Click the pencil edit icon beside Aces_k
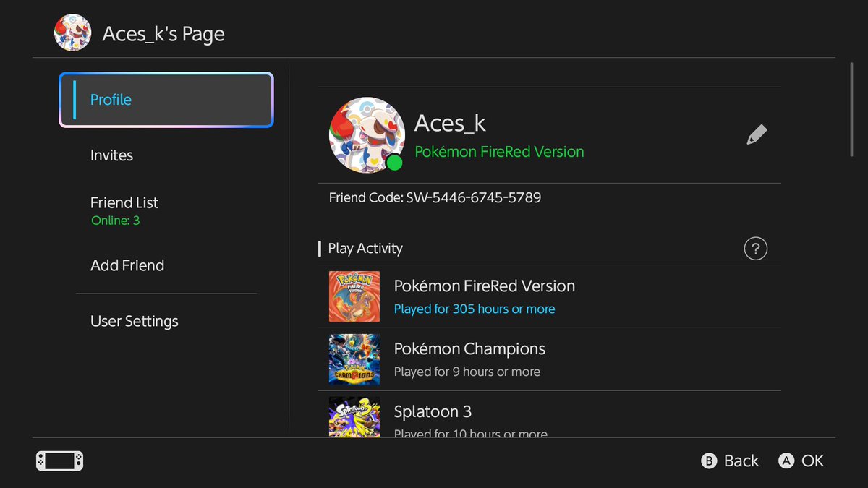Viewport: 868px width, 488px height. click(x=757, y=135)
